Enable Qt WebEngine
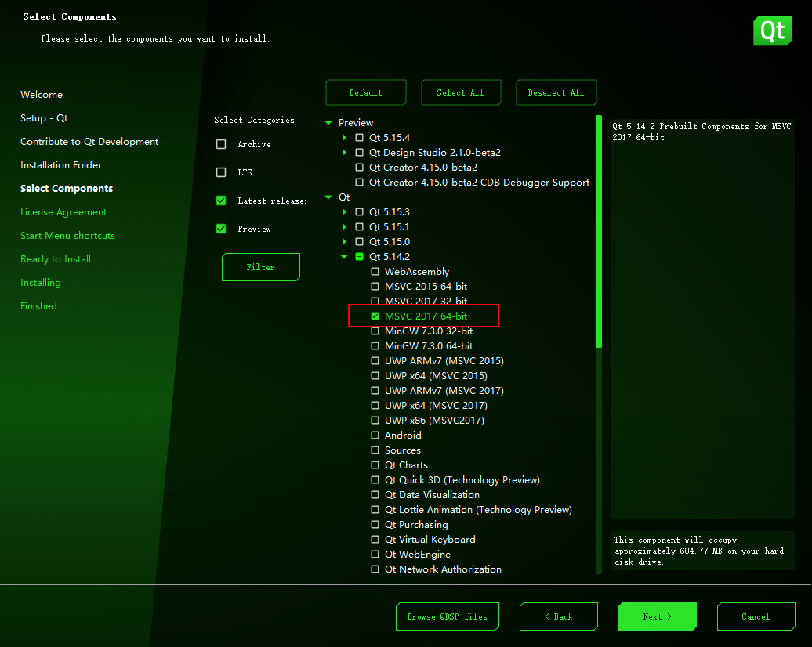Viewport: 812px width, 647px height. pyautogui.click(x=375, y=554)
